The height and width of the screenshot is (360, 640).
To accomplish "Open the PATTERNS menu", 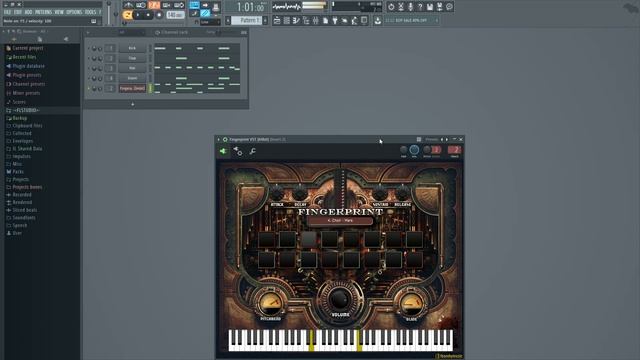I will pos(43,12).
